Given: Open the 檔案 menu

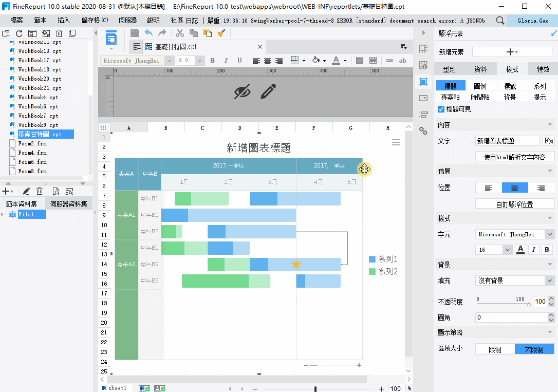Looking at the screenshot, I should (17, 20).
